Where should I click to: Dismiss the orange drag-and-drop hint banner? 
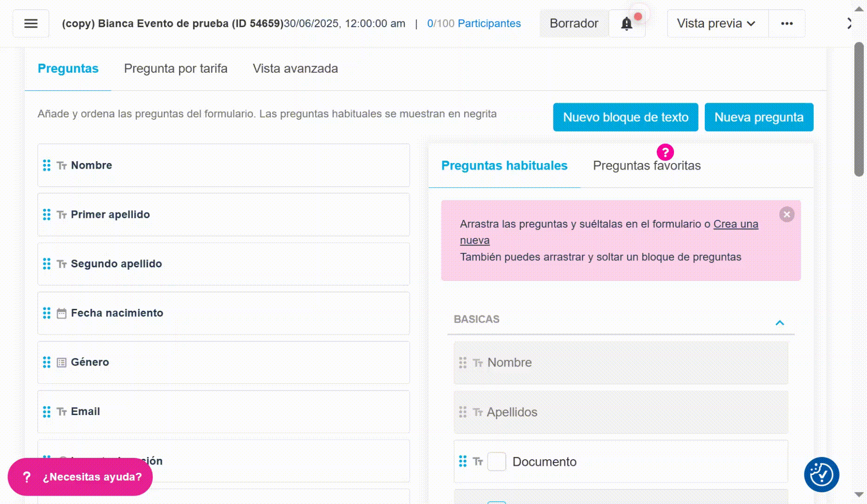(x=787, y=214)
